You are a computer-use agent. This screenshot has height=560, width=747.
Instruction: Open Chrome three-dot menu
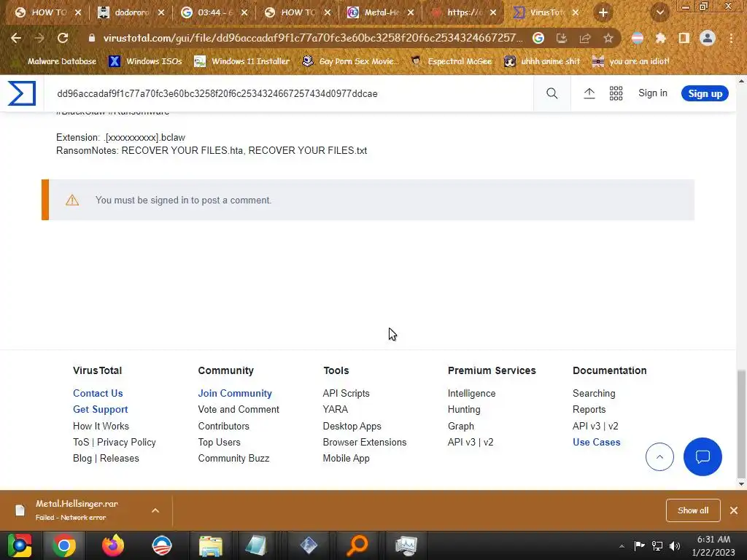point(731,38)
